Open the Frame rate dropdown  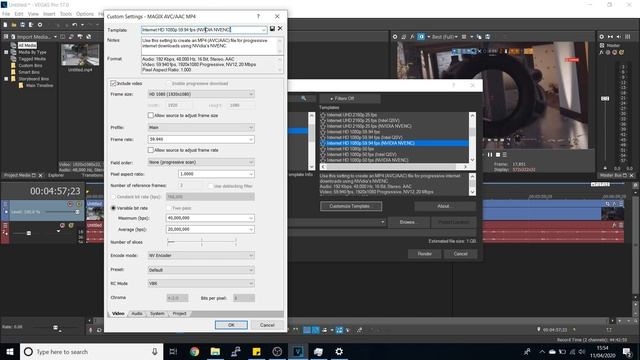pos(251,140)
